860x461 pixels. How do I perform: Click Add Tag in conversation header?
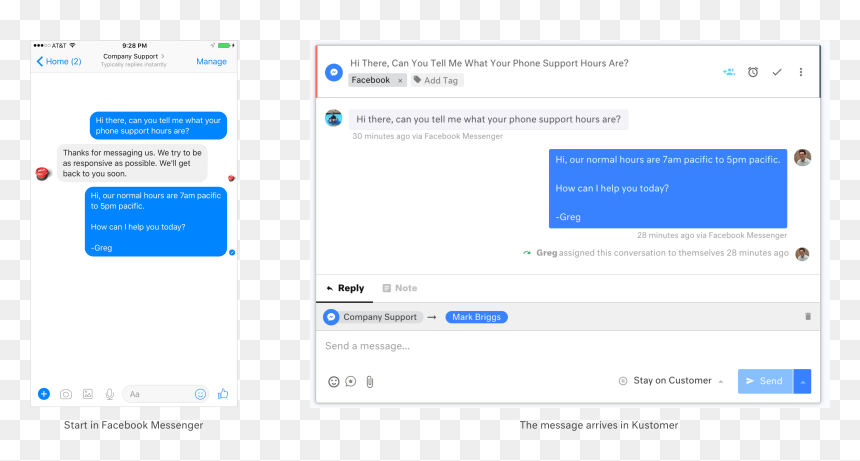click(x=437, y=80)
